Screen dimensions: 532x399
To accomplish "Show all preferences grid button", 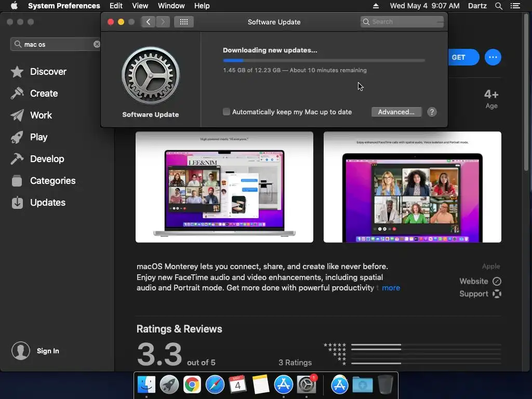I will pyautogui.click(x=184, y=22).
